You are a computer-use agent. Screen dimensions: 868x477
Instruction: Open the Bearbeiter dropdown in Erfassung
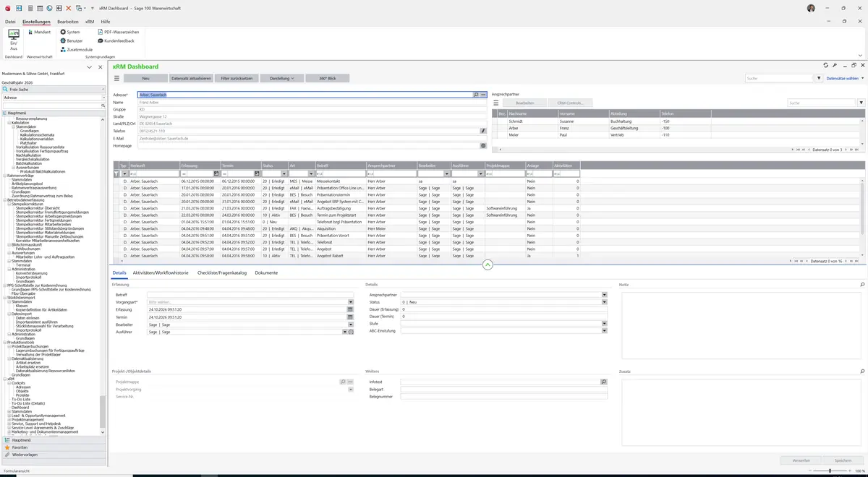pyautogui.click(x=351, y=325)
